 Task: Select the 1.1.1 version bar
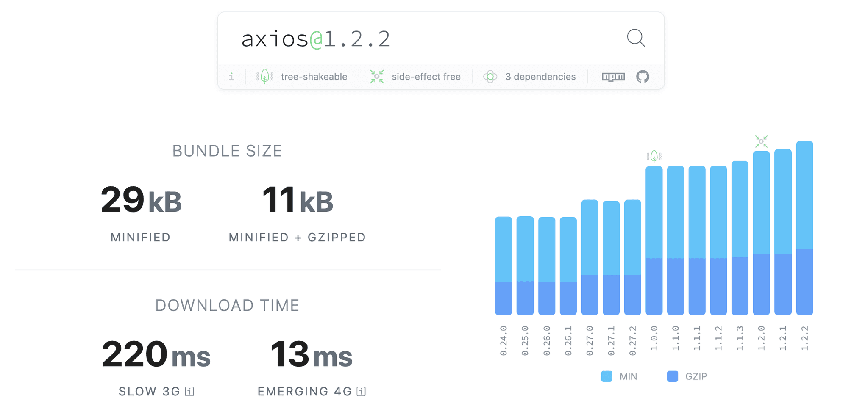[x=697, y=240]
